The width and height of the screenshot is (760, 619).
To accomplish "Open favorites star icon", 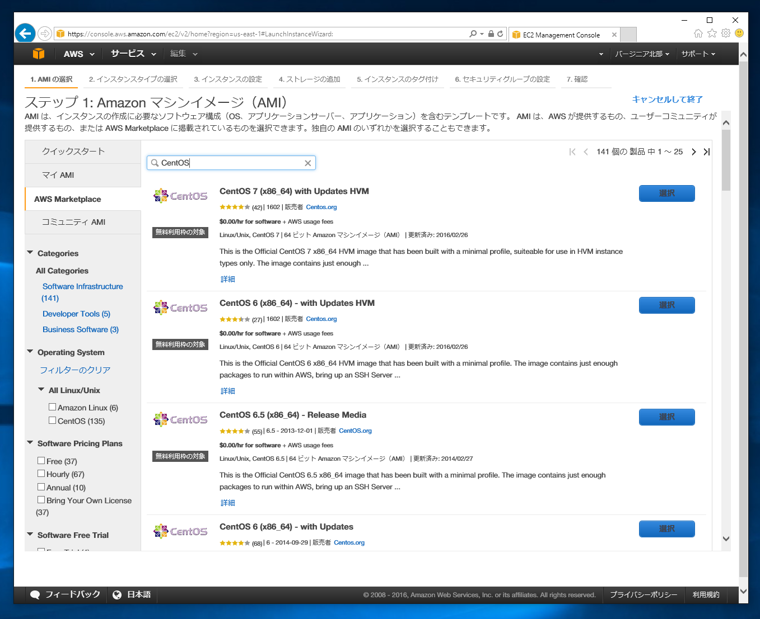I will coord(712,33).
